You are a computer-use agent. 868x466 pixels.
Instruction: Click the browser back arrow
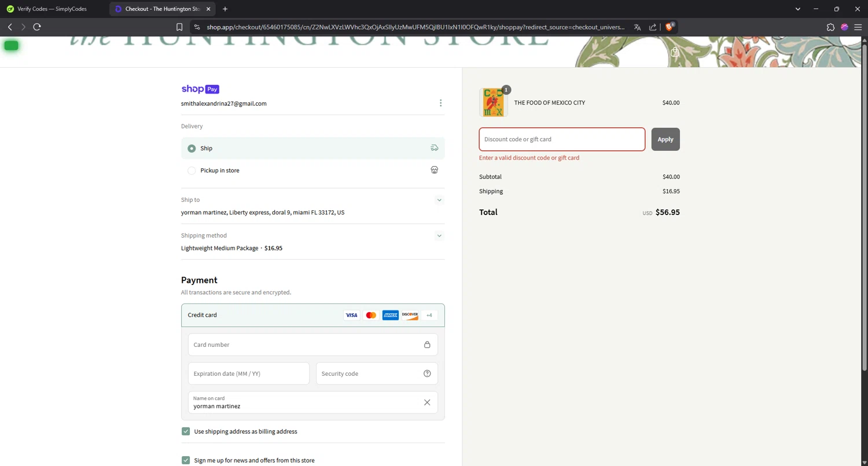point(10,27)
